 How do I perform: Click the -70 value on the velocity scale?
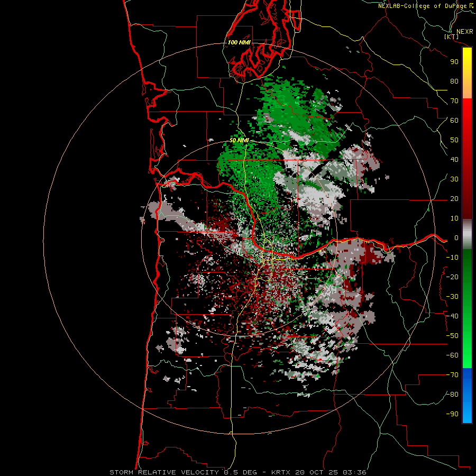tap(452, 375)
